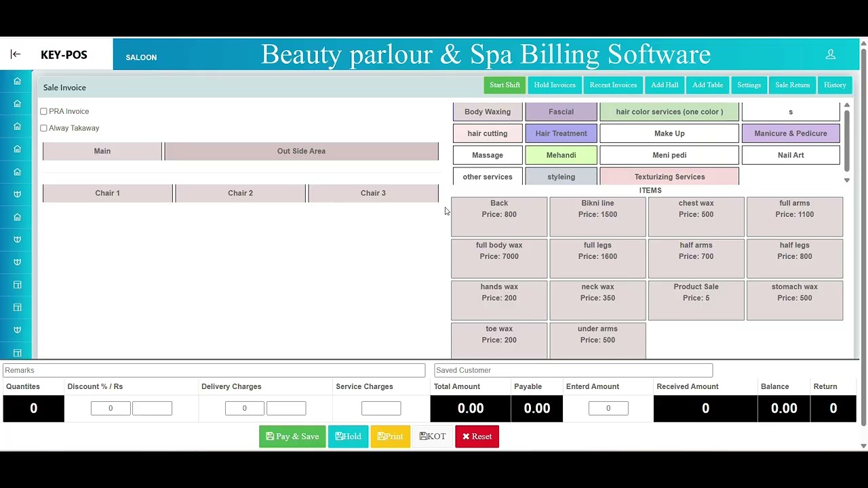Select the other services category
Viewport: 868px width, 488px height.
[488, 177]
